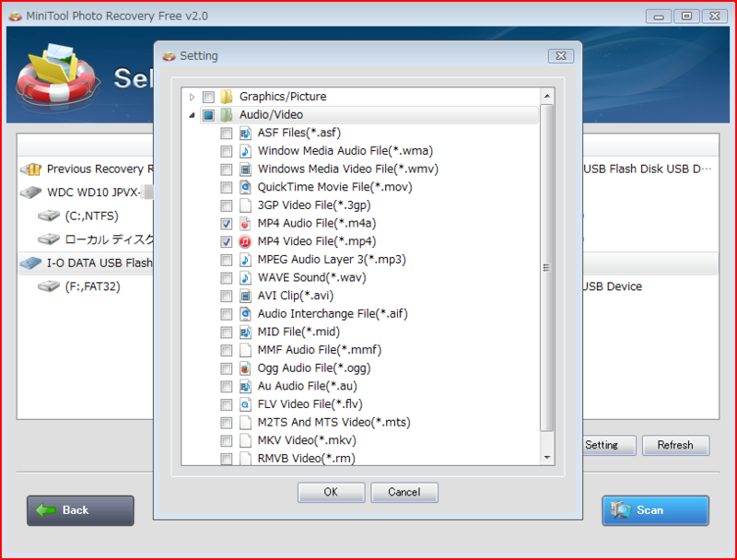Select the WDC WD10 JPVX disk row
This screenshot has width=737, height=560.
(x=86, y=192)
